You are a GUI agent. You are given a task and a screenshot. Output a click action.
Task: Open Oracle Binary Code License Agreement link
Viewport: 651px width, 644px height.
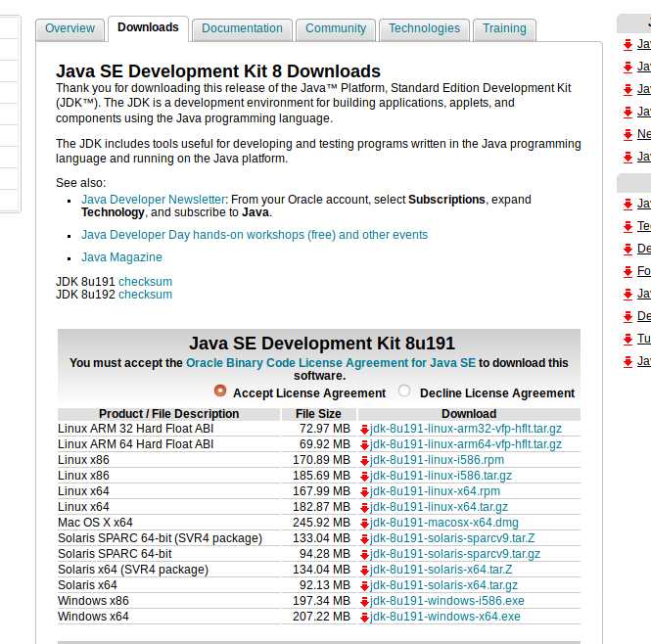click(x=331, y=363)
